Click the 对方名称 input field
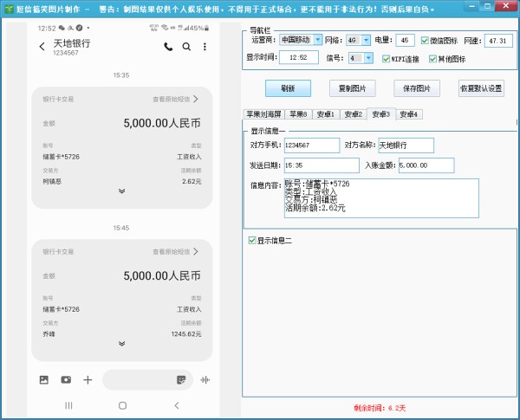The image size is (520, 420). (x=406, y=145)
